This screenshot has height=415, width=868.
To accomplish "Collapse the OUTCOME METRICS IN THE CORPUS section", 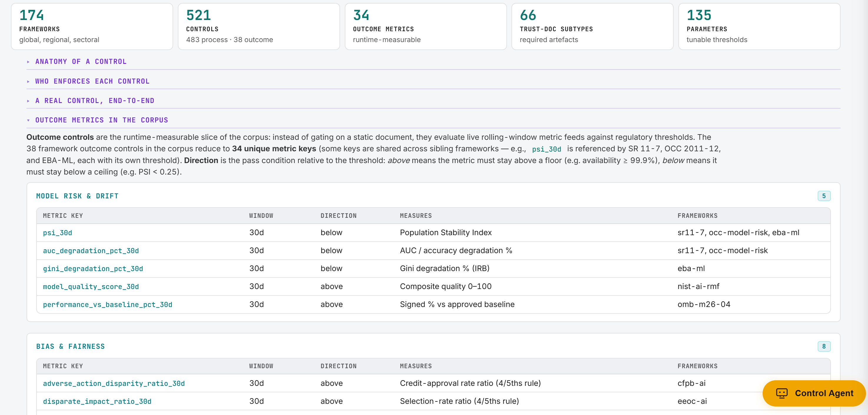I will [101, 120].
